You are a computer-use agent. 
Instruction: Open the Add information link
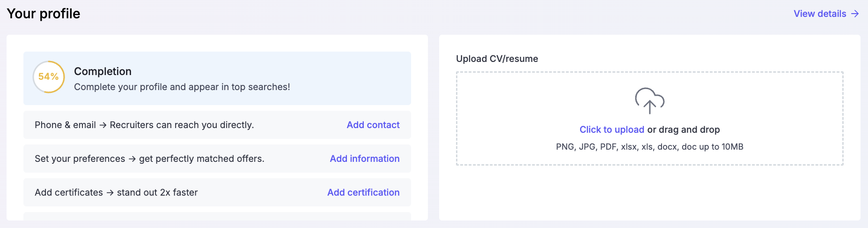pyautogui.click(x=364, y=159)
